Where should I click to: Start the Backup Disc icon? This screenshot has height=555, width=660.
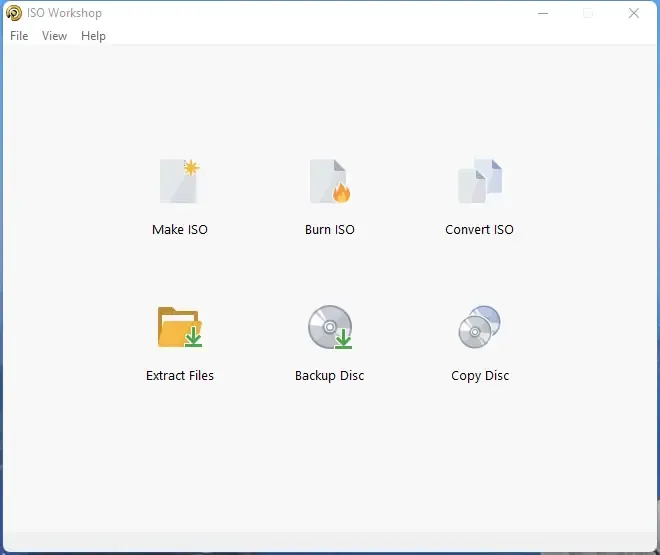[330, 327]
